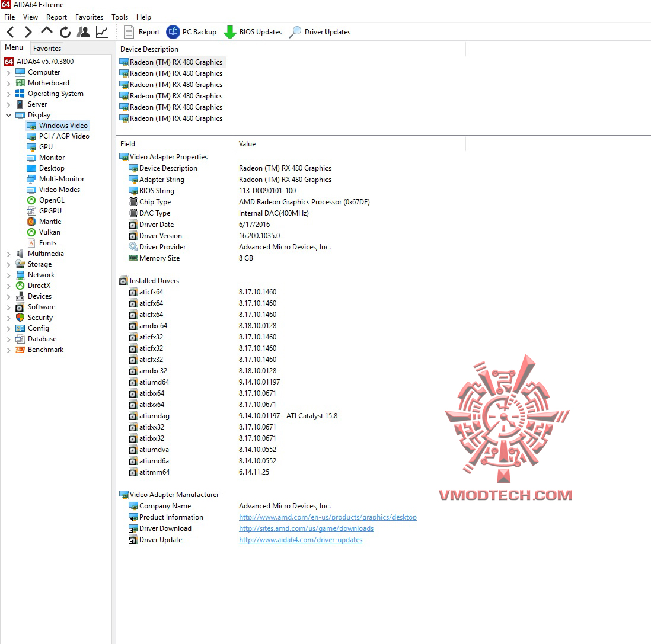The width and height of the screenshot is (651, 644).
Task: Open the graph chart toolbar icon
Action: [x=102, y=32]
